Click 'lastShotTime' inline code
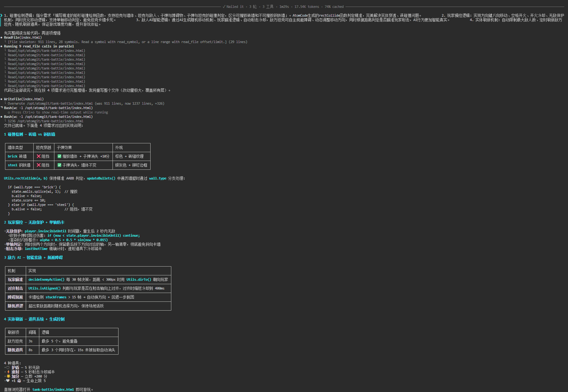The height and width of the screenshot is (392, 568). (36, 249)
